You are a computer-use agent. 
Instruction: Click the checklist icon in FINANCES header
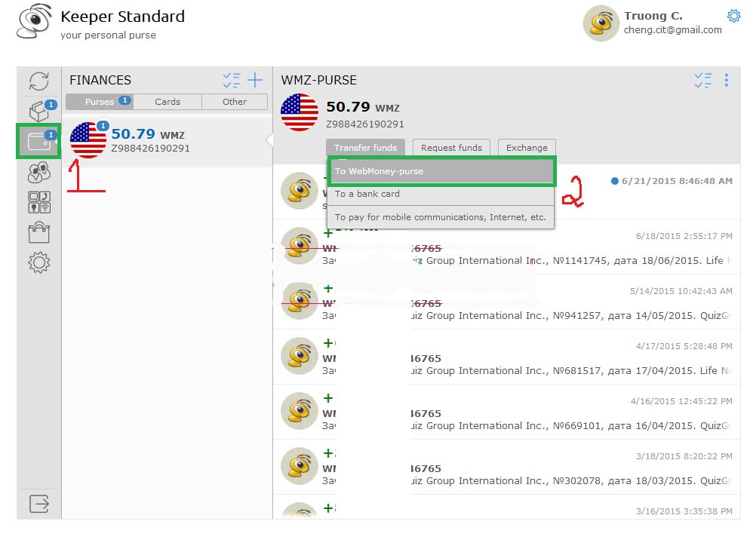232,80
